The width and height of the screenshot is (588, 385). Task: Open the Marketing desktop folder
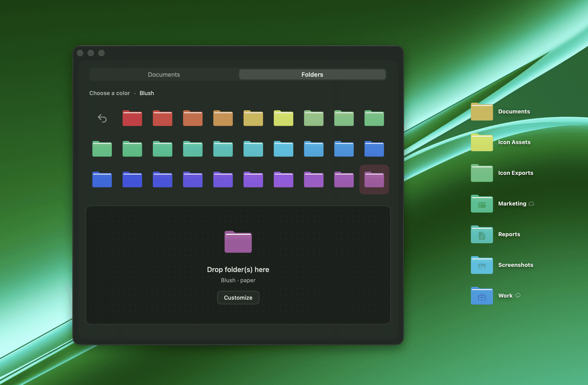481,204
